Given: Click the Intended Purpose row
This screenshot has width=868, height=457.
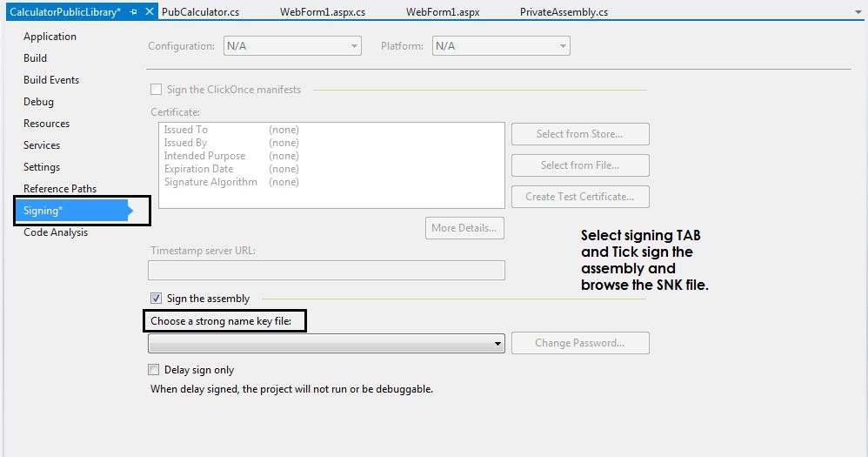Looking at the screenshot, I should click(x=231, y=156).
